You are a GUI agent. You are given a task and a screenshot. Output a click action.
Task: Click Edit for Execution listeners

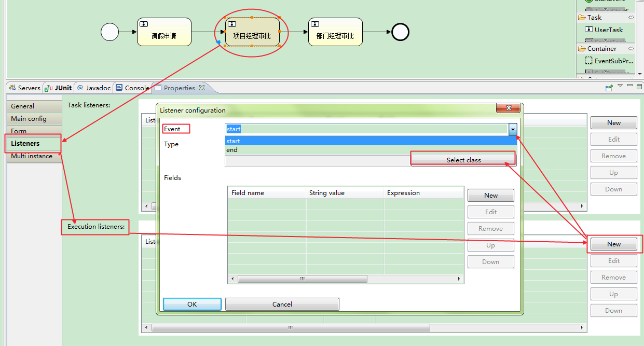tap(614, 260)
